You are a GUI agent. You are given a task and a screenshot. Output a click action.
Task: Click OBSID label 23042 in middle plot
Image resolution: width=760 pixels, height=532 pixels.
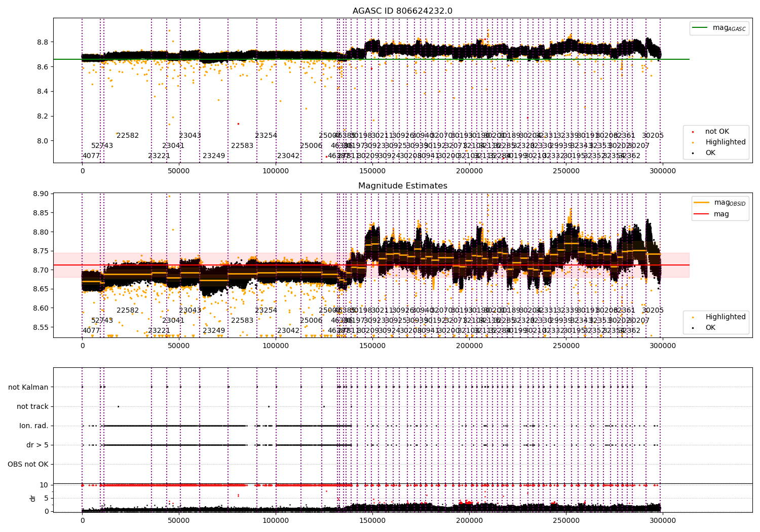point(288,331)
